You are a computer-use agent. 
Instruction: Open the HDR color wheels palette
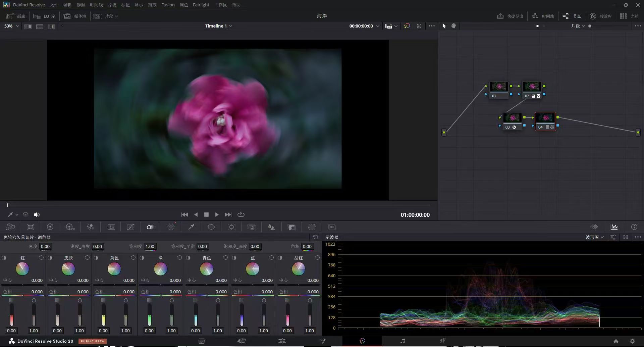[x=70, y=227]
